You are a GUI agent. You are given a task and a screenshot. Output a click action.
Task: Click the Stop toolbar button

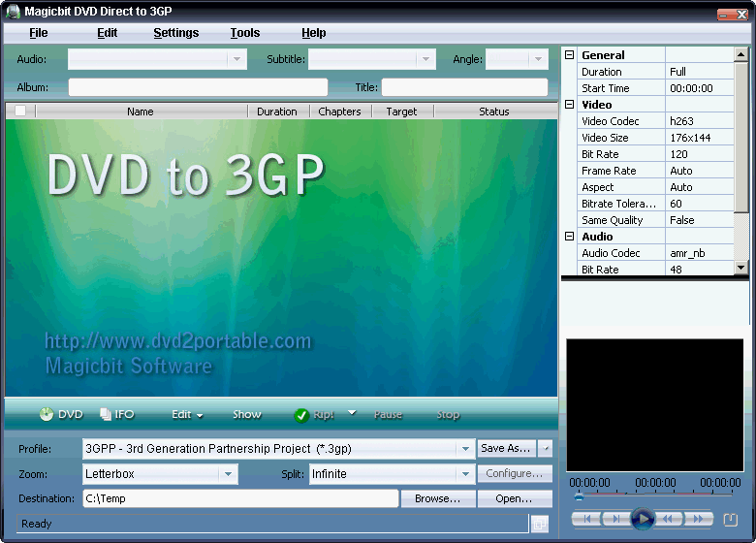[x=448, y=415]
